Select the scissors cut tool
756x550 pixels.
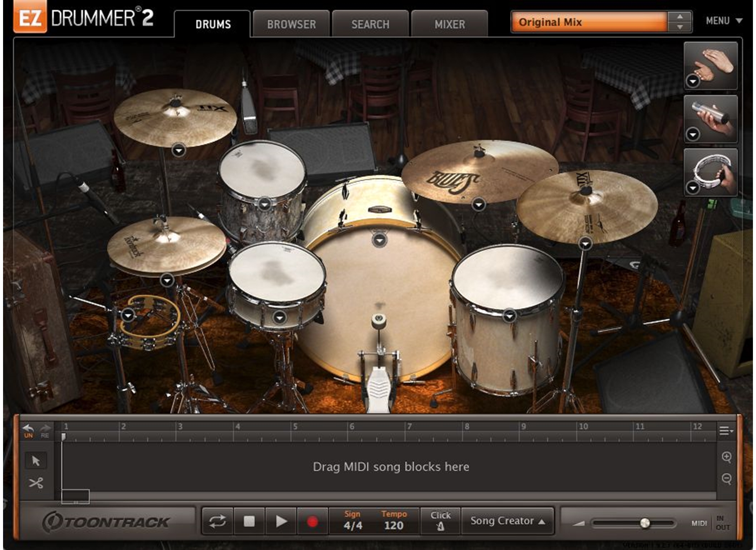pyautogui.click(x=36, y=483)
